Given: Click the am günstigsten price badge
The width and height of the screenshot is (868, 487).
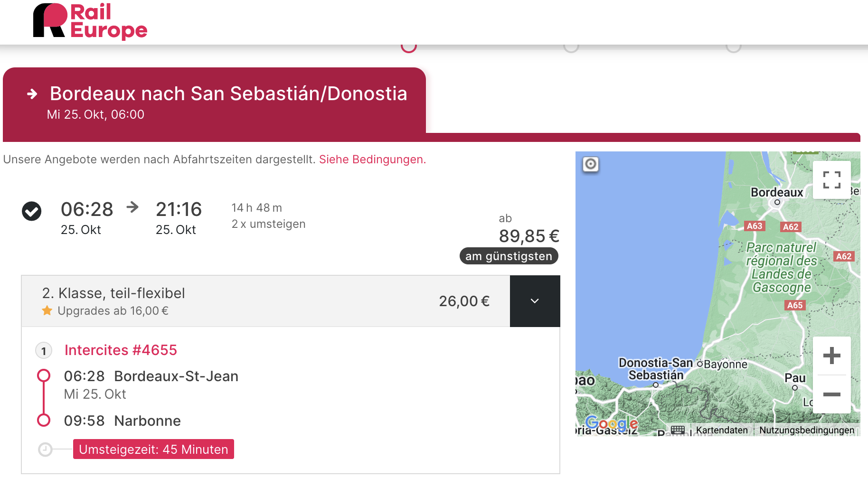Looking at the screenshot, I should click(509, 256).
